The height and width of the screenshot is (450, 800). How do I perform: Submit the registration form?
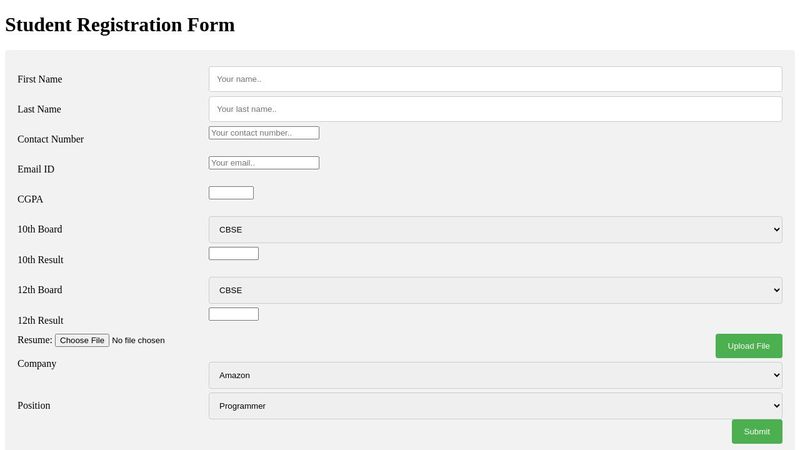pos(757,432)
